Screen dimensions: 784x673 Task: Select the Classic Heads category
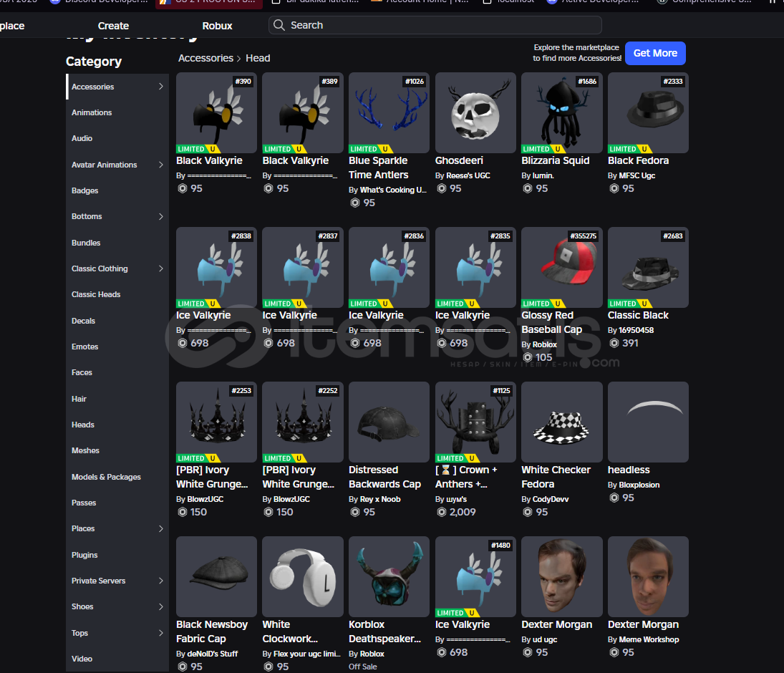click(117, 294)
